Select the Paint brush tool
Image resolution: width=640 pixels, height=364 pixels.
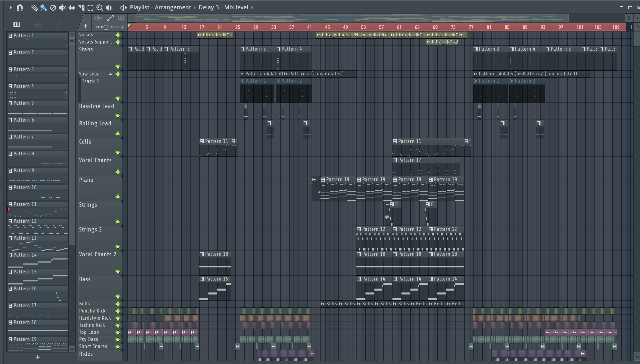(44, 8)
